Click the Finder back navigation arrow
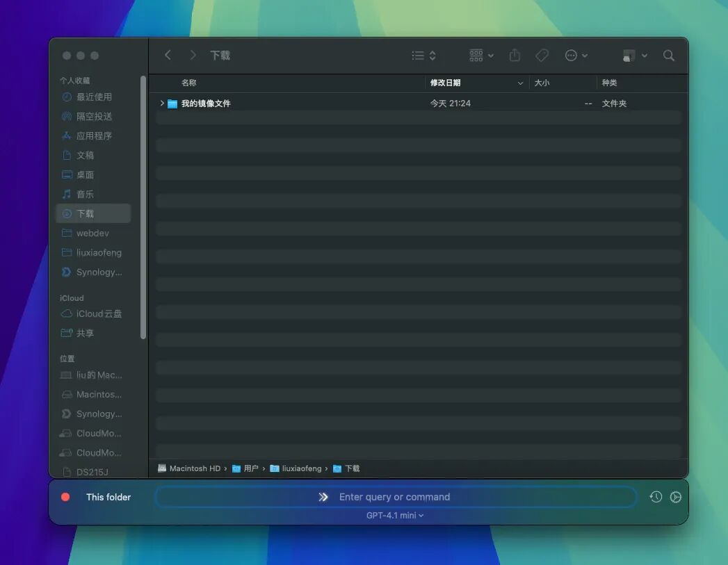 pyautogui.click(x=168, y=55)
